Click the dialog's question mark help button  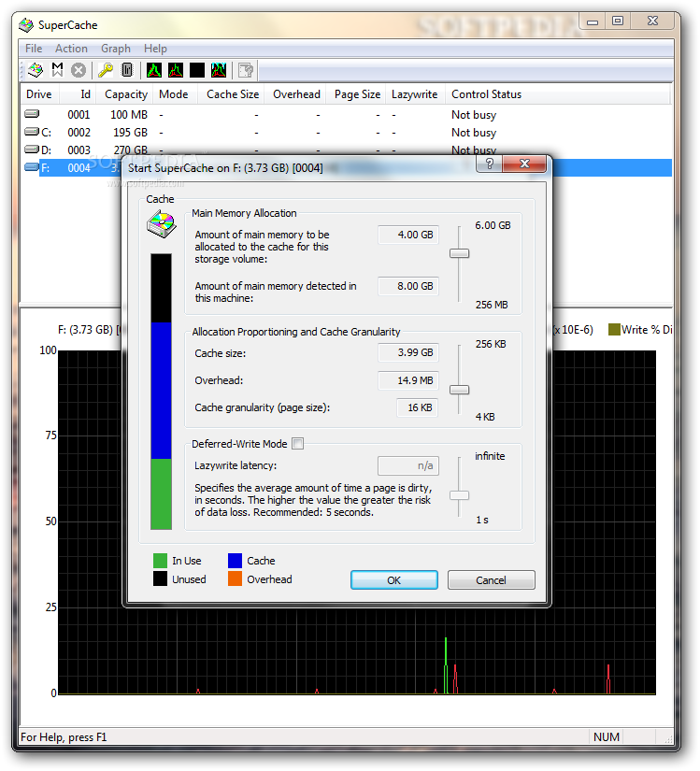tap(489, 164)
